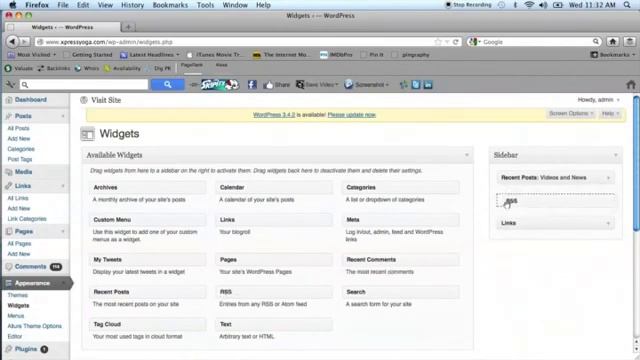Open the Screenshot toolbar tool

coord(367,84)
